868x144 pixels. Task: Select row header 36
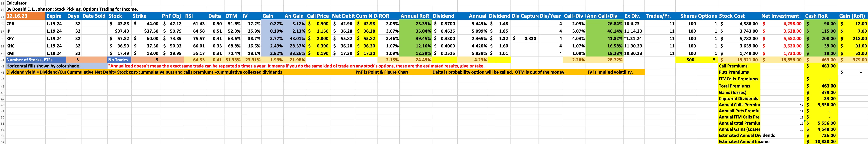point(3,24)
